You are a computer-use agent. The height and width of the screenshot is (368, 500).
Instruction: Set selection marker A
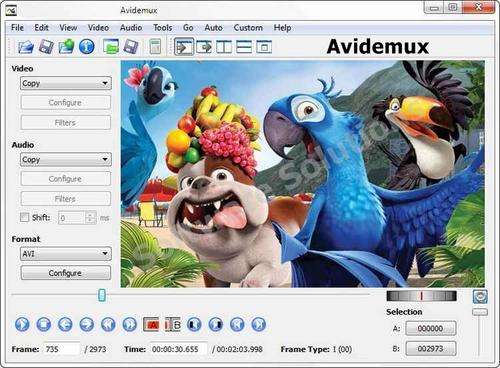click(x=151, y=324)
